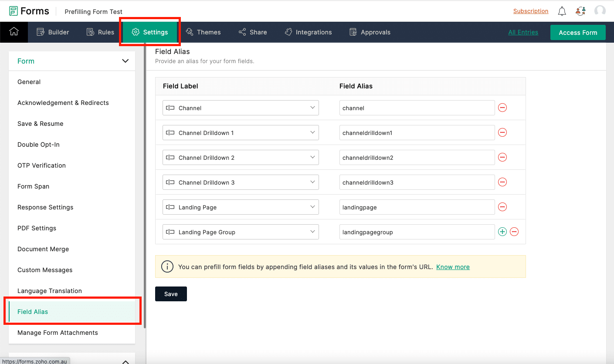Click the Save button
The width and height of the screenshot is (614, 364).
coord(171,294)
